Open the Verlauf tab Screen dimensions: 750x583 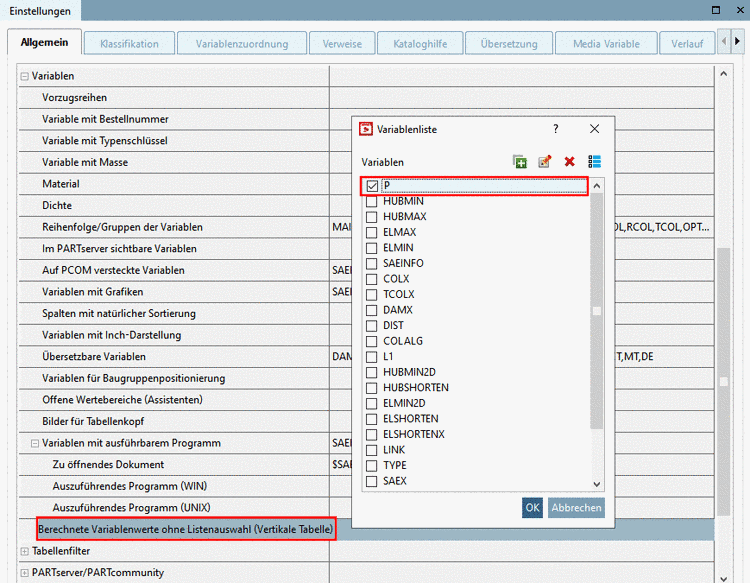click(x=687, y=44)
